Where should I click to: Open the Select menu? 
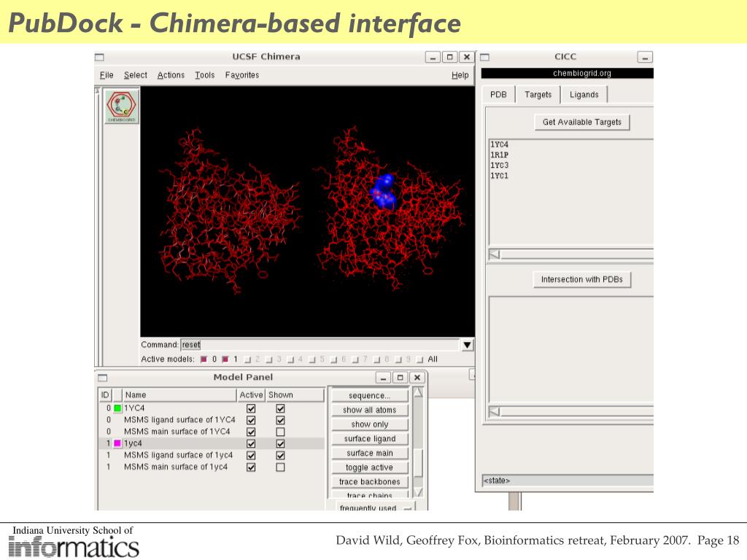[x=135, y=75]
